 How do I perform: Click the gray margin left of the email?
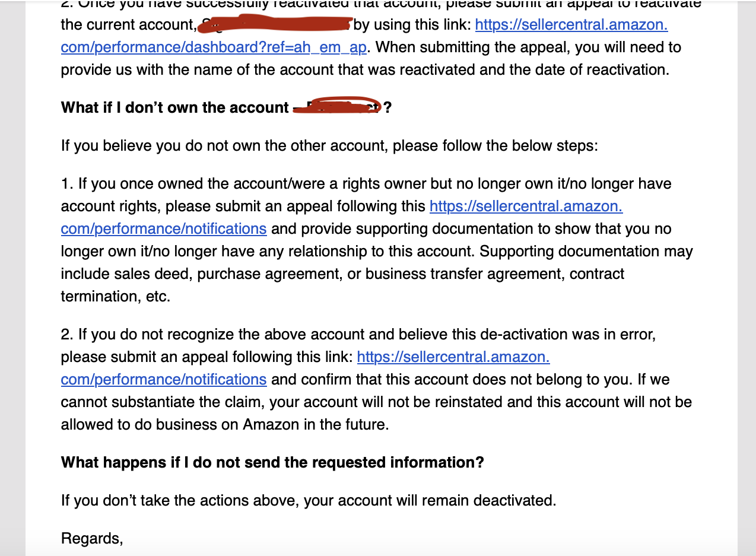(x=12, y=278)
